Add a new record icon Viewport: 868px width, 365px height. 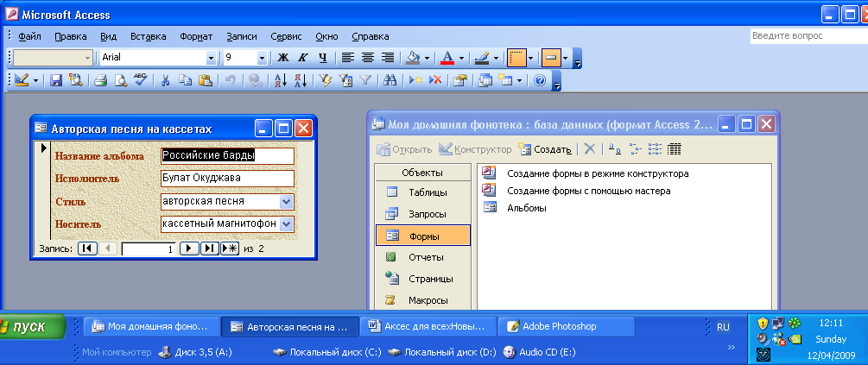pos(415,81)
